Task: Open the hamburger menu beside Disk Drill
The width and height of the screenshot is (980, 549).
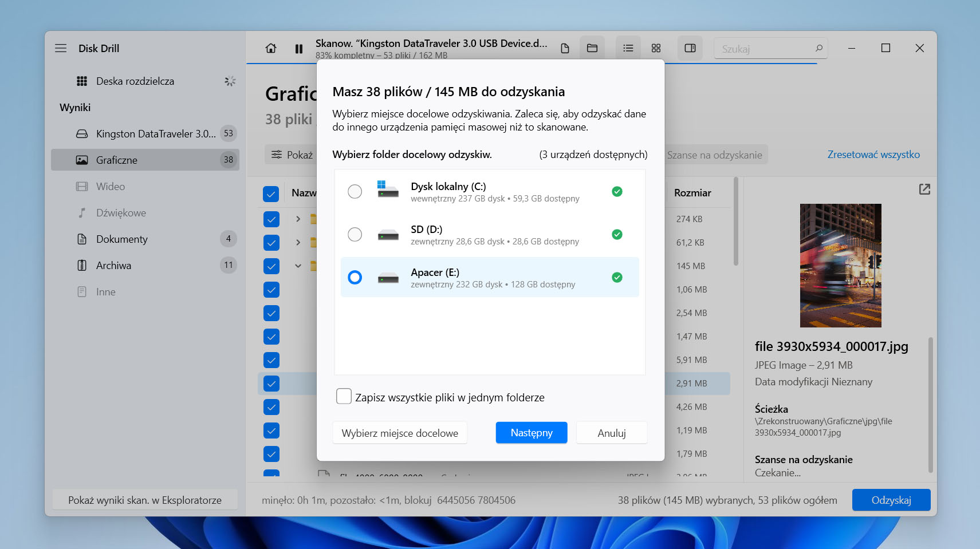Action: (x=61, y=48)
